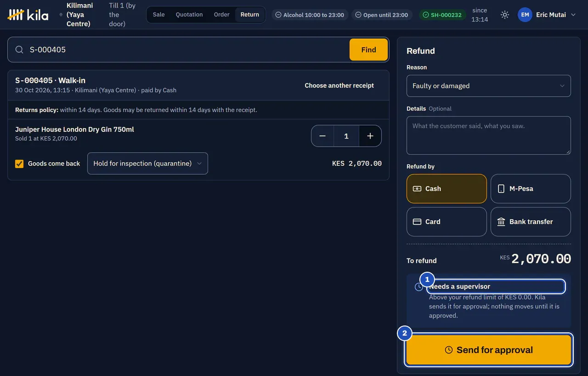Click the quantity field showing 1
The image size is (588, 376).
click(346, 136)
